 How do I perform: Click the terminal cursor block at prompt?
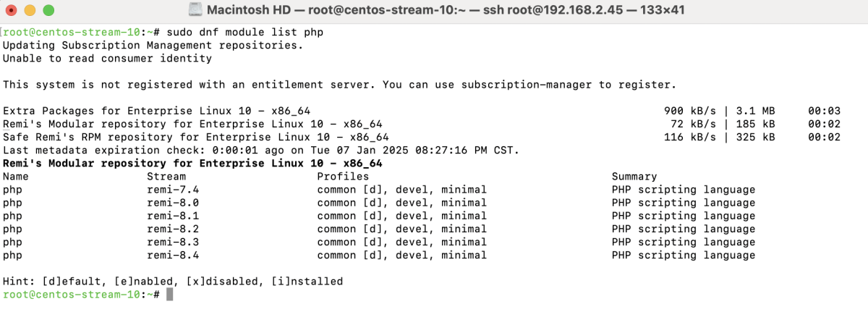169,295
